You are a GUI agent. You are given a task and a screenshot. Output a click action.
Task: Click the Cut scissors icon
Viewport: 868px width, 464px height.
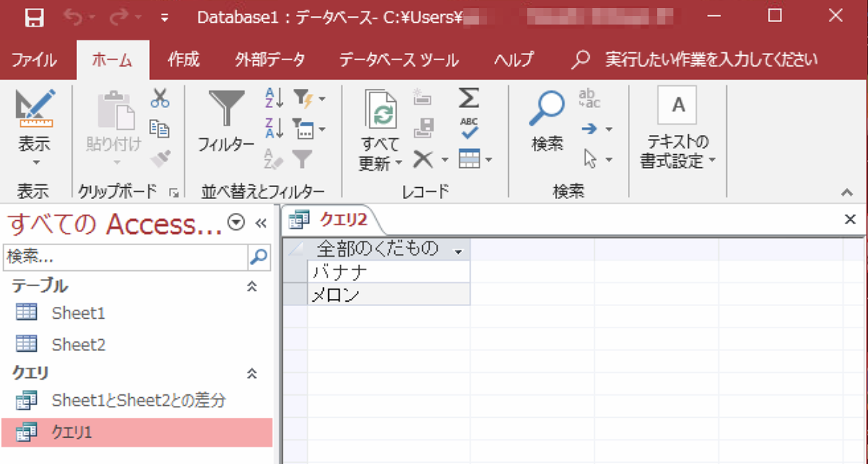point(159,98)
